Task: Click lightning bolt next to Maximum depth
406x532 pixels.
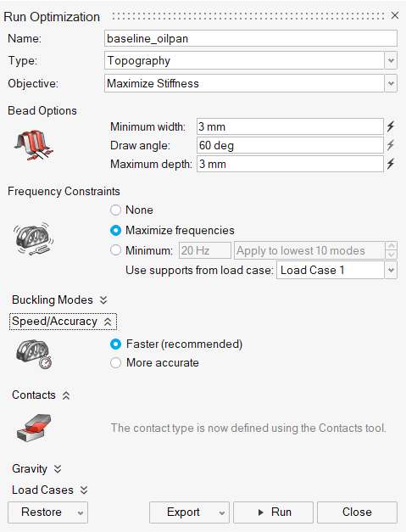Action: click(x=391, y=164)
